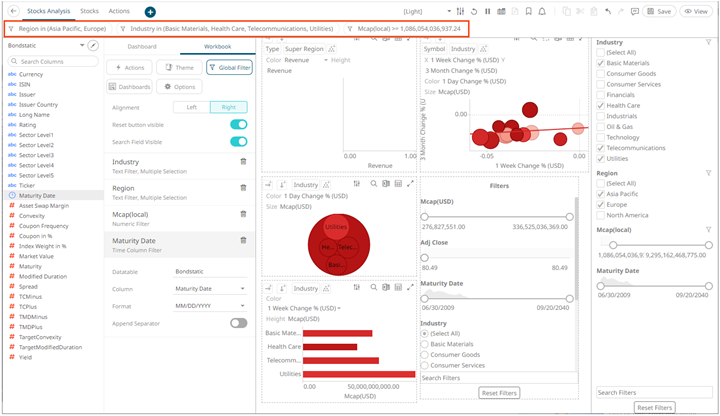Edit the Bondstatic data table
The width and height of the screenshot is (720, 416).
(x=93, y=46)
